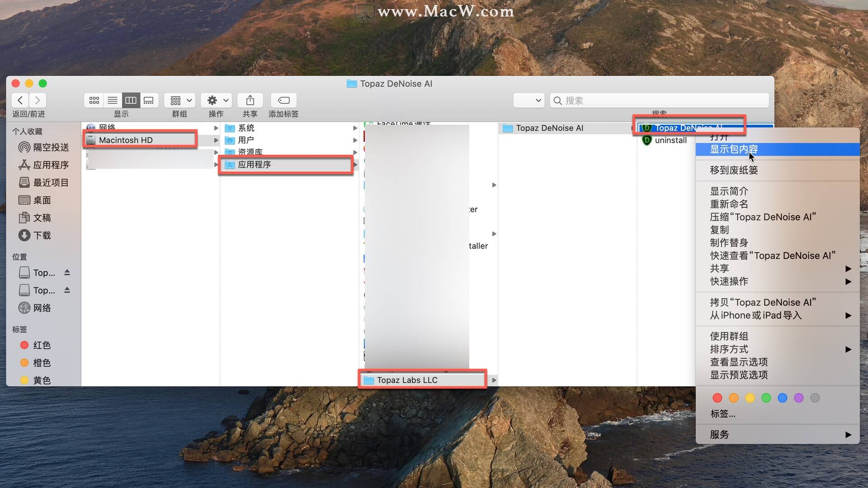
Task: Choose 重新命名 in context menu
Action: pos(778,204)
